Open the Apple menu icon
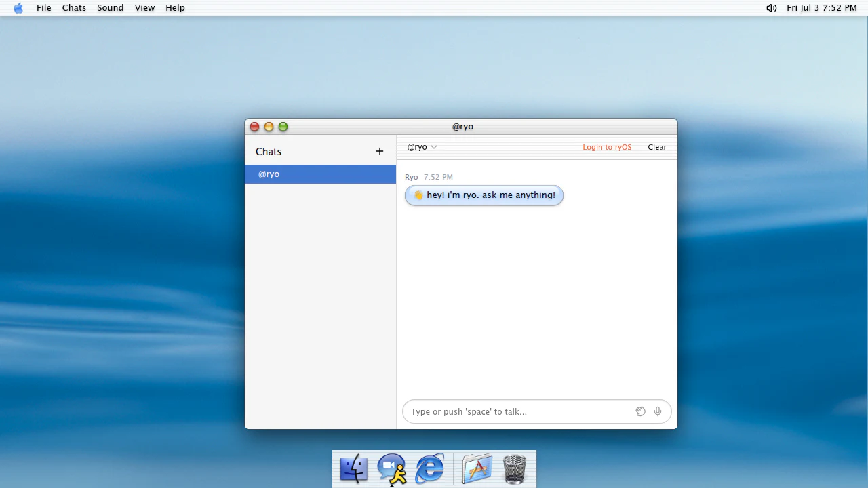Viewport: 868px width, 488px height. 18,8
